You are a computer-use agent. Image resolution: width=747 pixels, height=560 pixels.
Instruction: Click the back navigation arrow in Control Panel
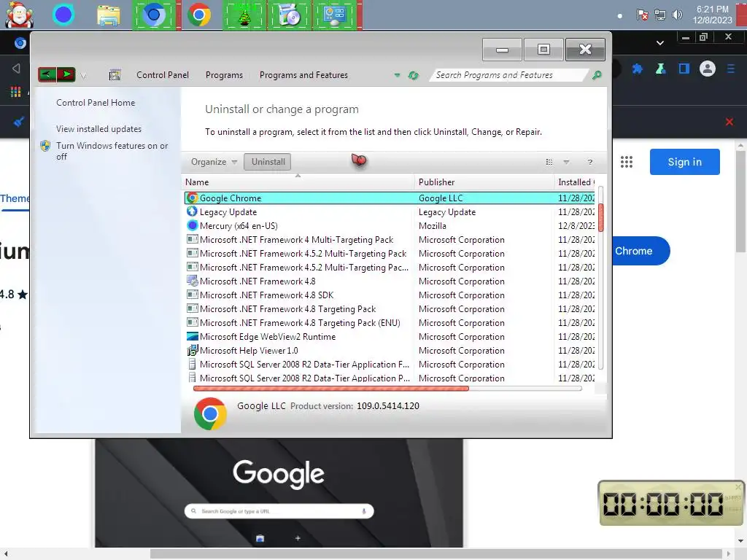47,74
